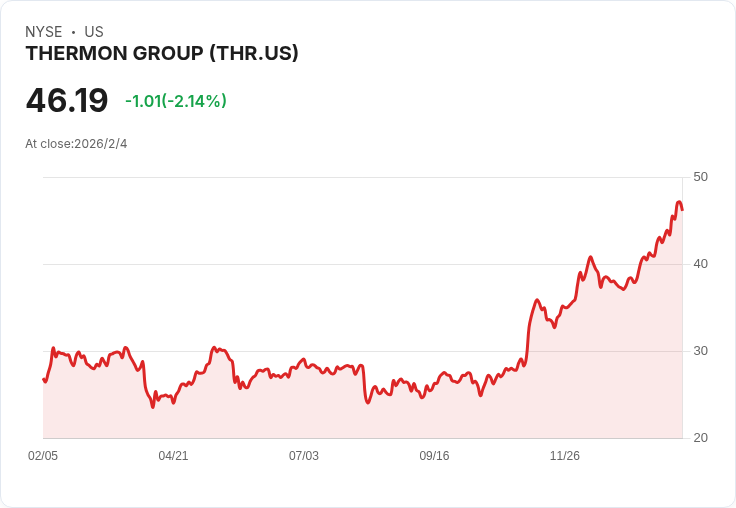Image resolution: width=736 pixels, height=508 pixels.
Task: Click the highest peak of the price line
Action: point(679,203)
